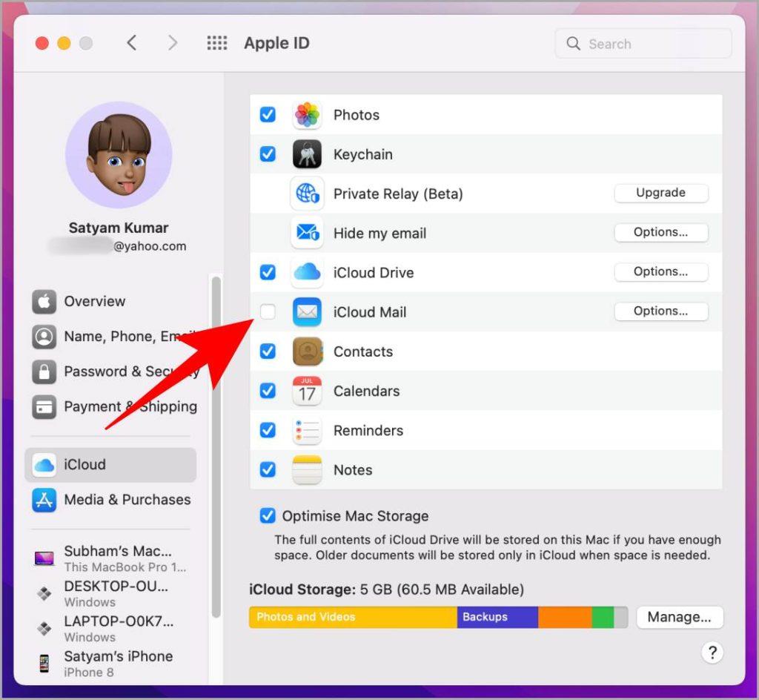Click the Manage storage button
This screenshot has height=700, width=759.
coord(680,617)
